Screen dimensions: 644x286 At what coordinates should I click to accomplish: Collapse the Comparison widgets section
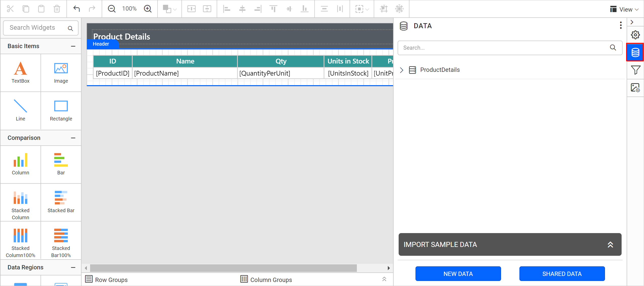click(73, 138)
